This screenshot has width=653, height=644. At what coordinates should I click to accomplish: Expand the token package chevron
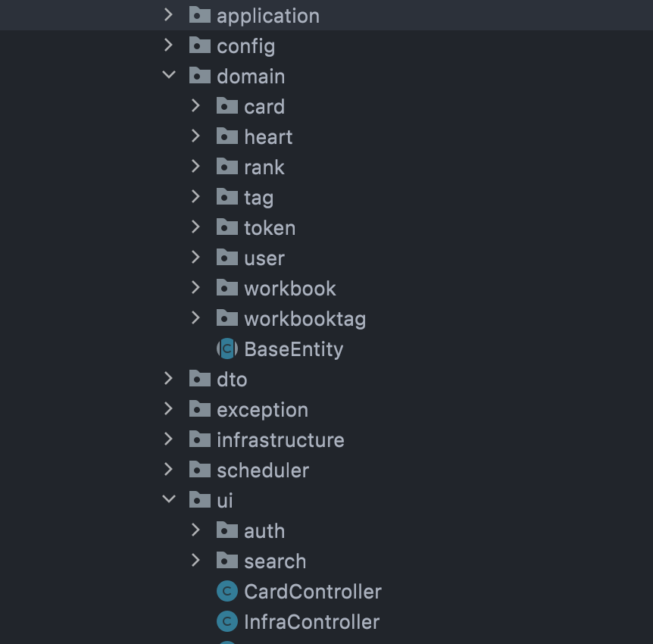(x=195, y=227)
